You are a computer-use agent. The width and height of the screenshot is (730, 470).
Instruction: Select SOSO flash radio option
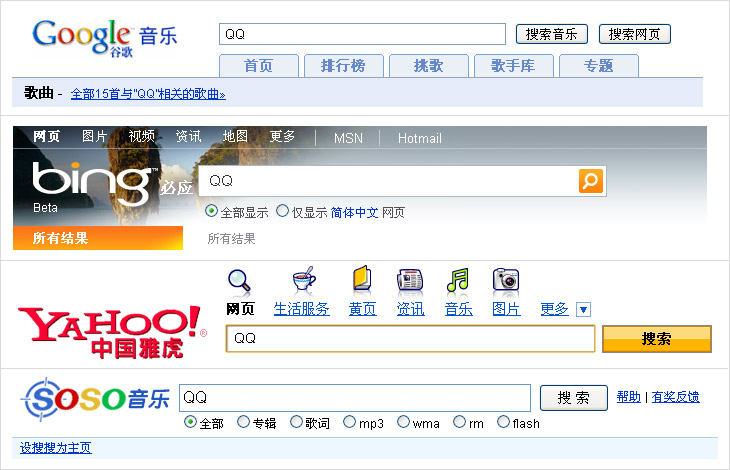(x=503, y=422)
